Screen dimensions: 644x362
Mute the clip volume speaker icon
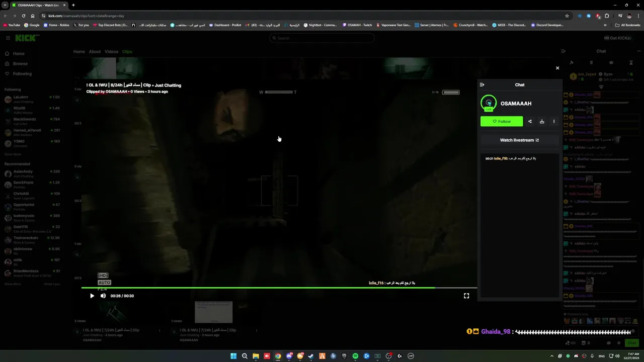(x=103, y=296)
